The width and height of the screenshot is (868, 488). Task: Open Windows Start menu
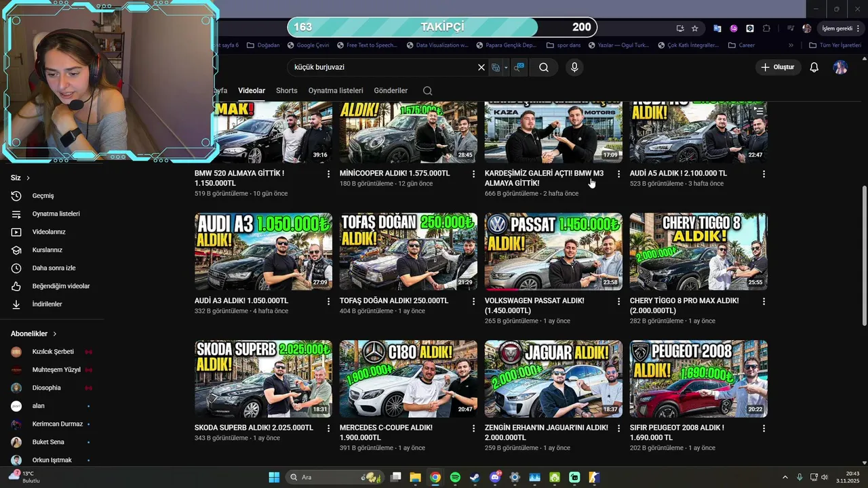tap(274, 477)
